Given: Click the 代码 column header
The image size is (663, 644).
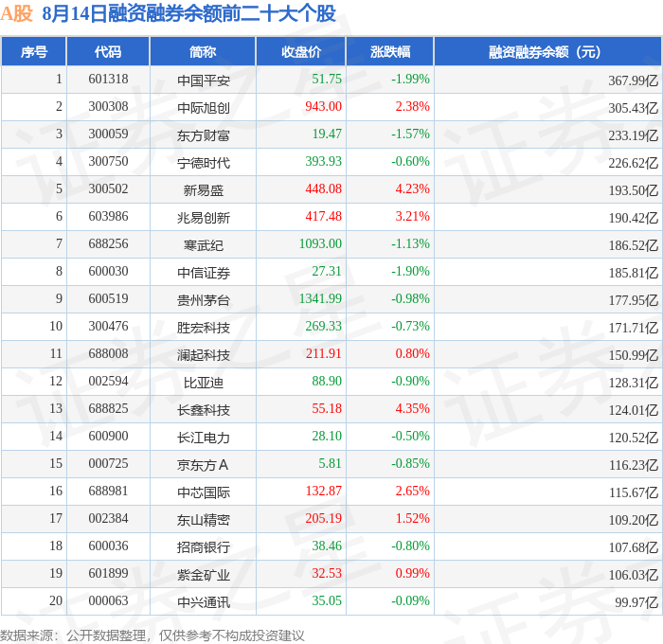Looking at the screenshot, I should pos(108,51).
